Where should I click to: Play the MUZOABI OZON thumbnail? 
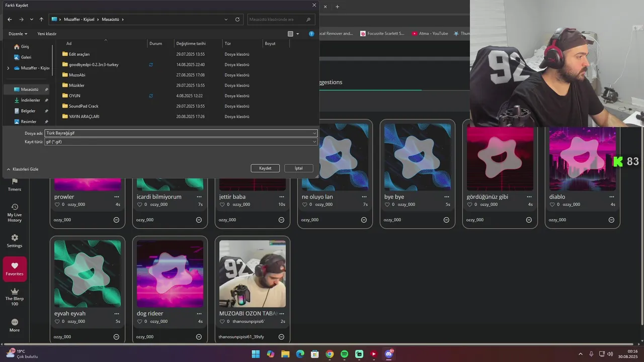point(253,274)
